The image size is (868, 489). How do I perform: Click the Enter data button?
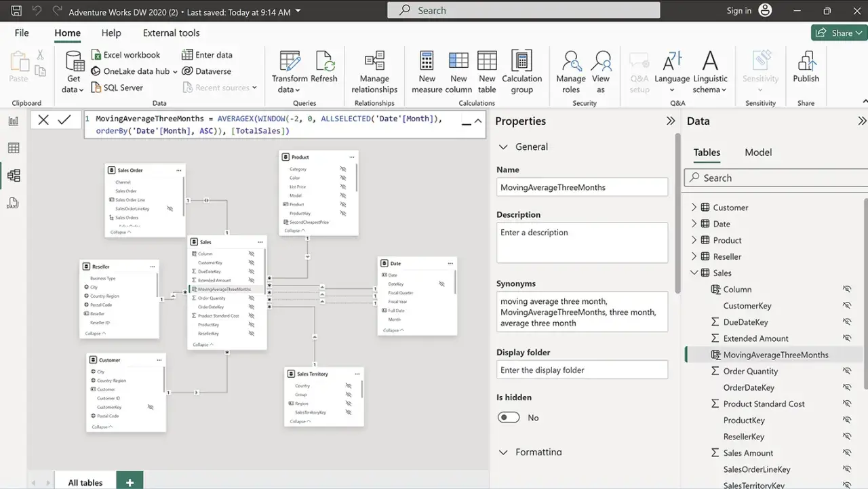click(207, 55)
